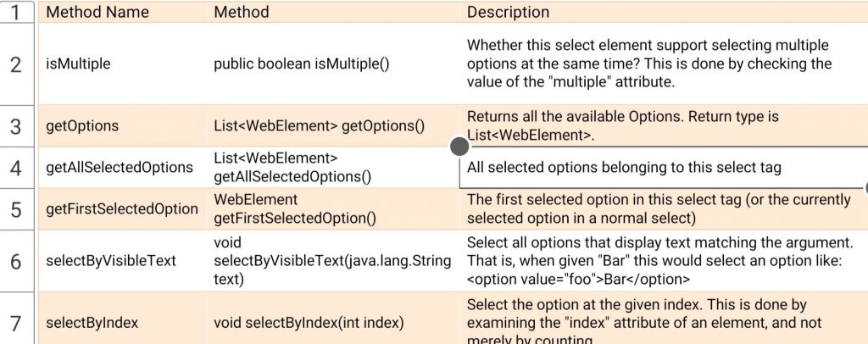
Task: Select the isMultiple name cell
Action: pyautogui.click(x=122, y=64)
